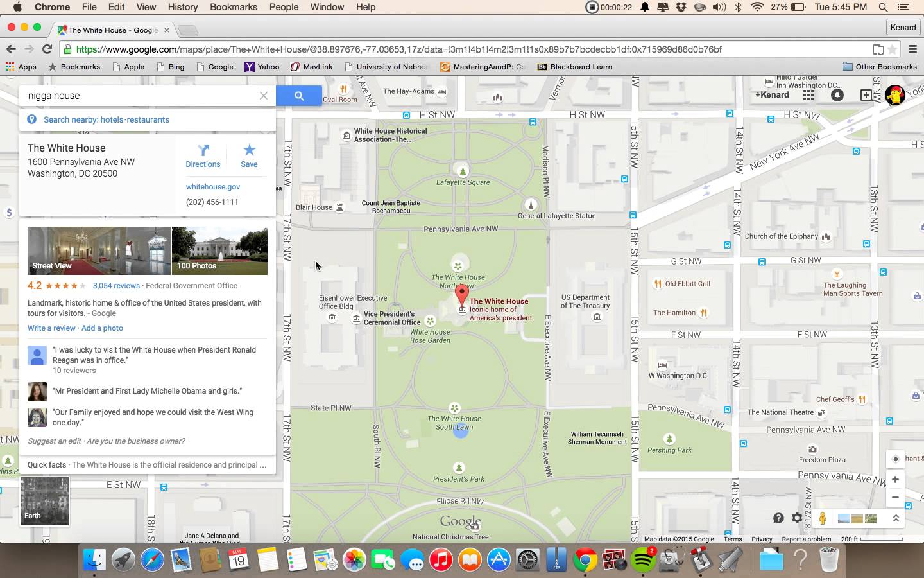Search nearby restaurants
Screen dimensions: 924x578
(148, 120)
